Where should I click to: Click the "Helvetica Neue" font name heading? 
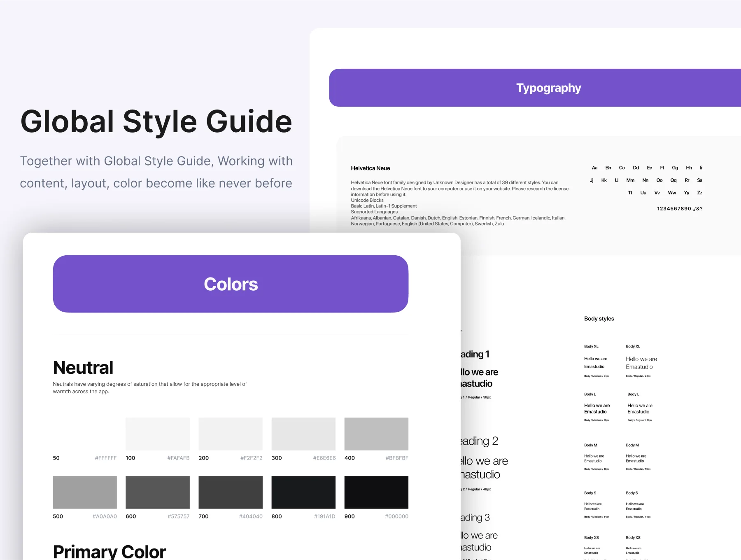370,168
